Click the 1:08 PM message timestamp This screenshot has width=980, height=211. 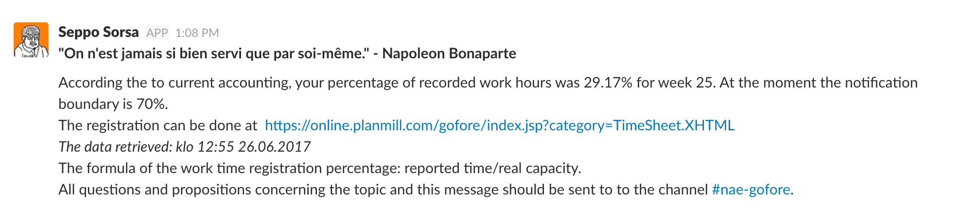click(197, 33)
